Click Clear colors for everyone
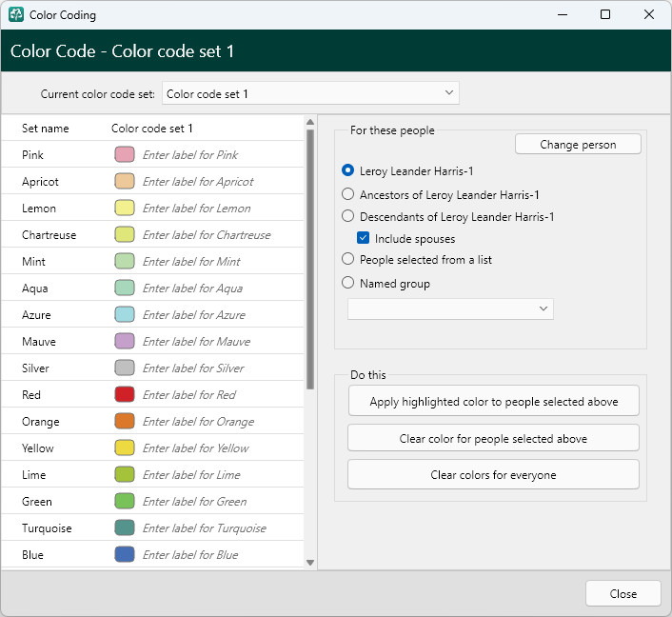 (493, 474)
